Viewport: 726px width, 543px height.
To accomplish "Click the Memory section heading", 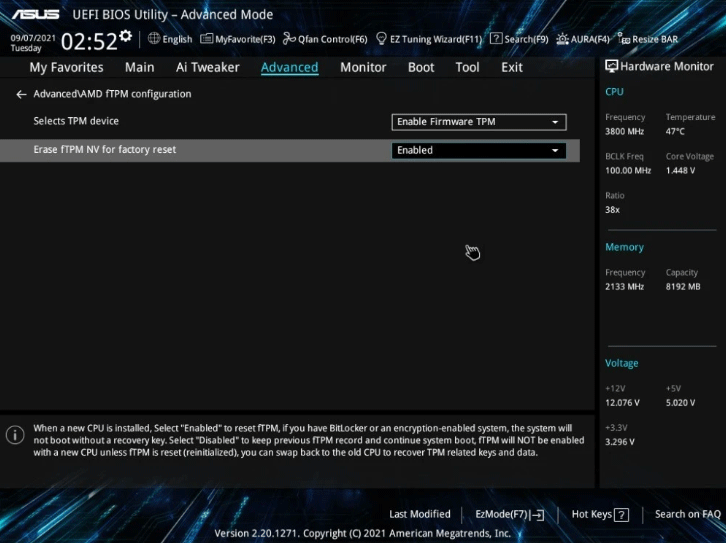I will point(624,247).
